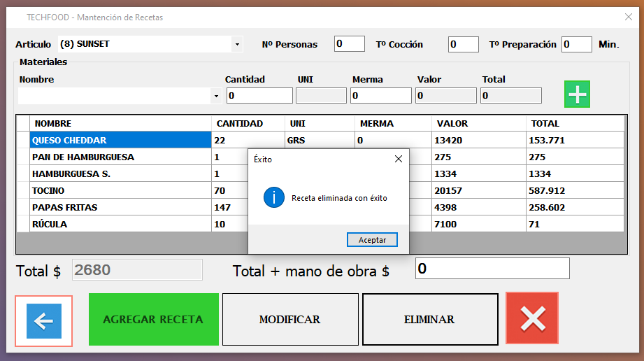This screenshot has height=361, width=644.
Task: Click the Merma input field
Action: [x=380, y=95]
